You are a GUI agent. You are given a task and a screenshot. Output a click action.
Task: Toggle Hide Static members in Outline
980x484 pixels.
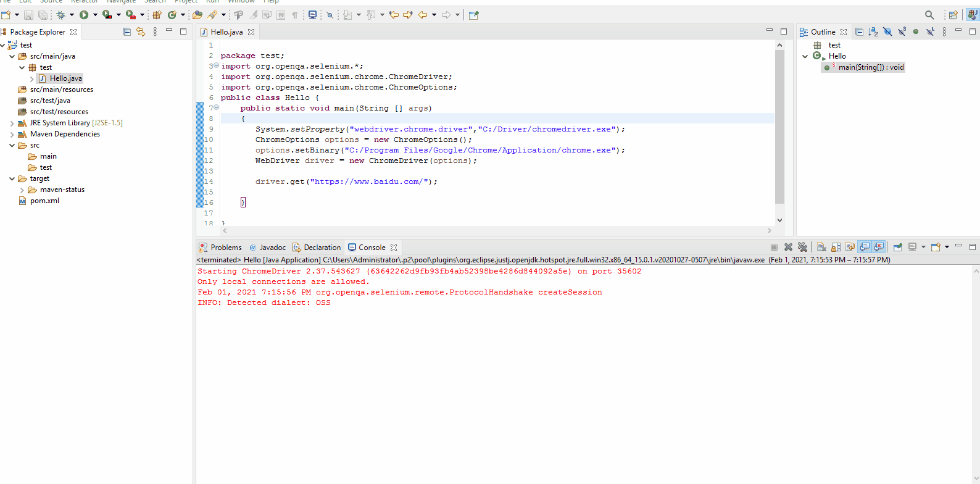(x=902, y=31)
